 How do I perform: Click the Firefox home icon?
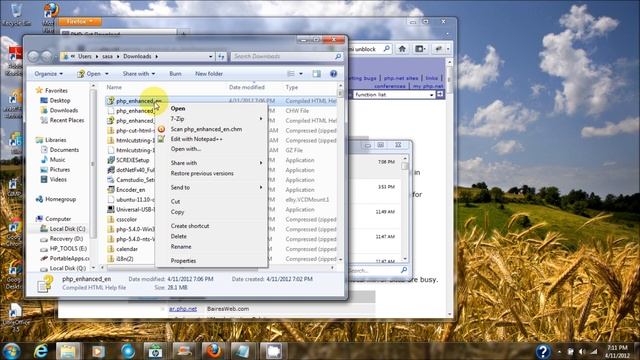point(402,49)
